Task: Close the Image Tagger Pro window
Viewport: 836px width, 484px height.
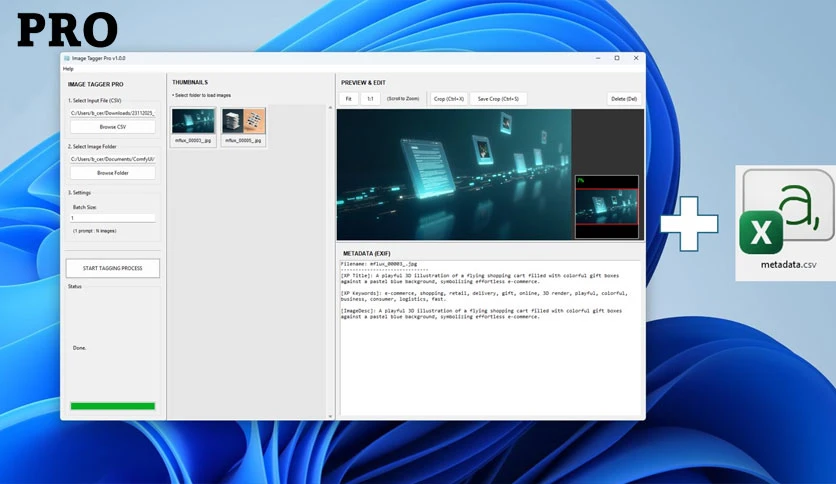Action: coord(636,58)
